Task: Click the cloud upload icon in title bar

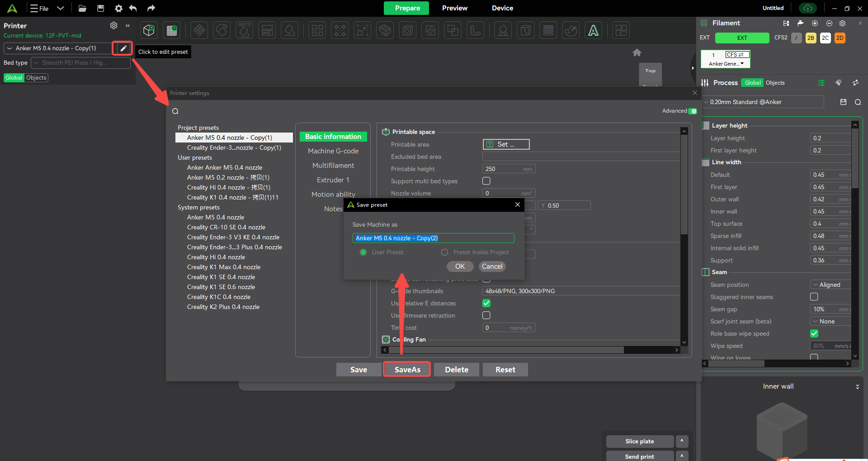Action: click(808, 8)
